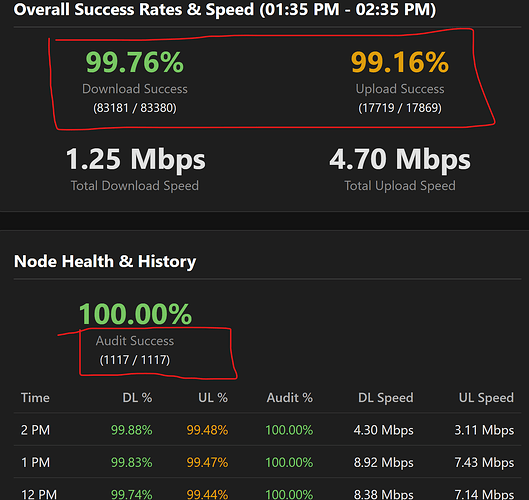Sort by UL % column header
The width and height of the screenshot is (529, 500).
click(213, 398)
